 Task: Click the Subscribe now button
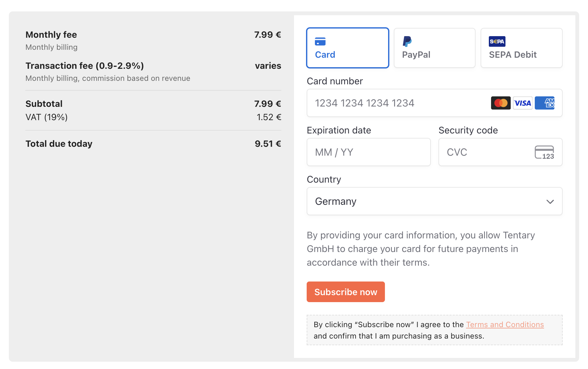(346, 292)
